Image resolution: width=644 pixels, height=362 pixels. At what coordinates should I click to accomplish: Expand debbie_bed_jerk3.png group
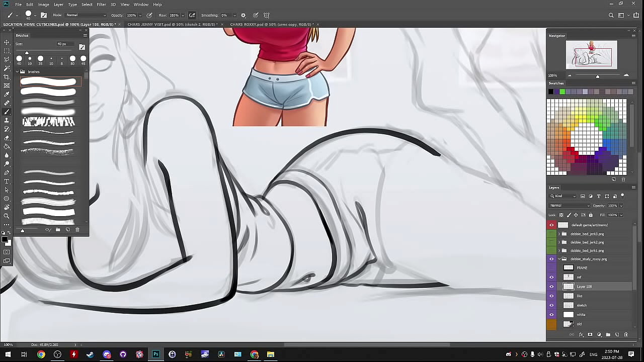[x=558, y=234]
